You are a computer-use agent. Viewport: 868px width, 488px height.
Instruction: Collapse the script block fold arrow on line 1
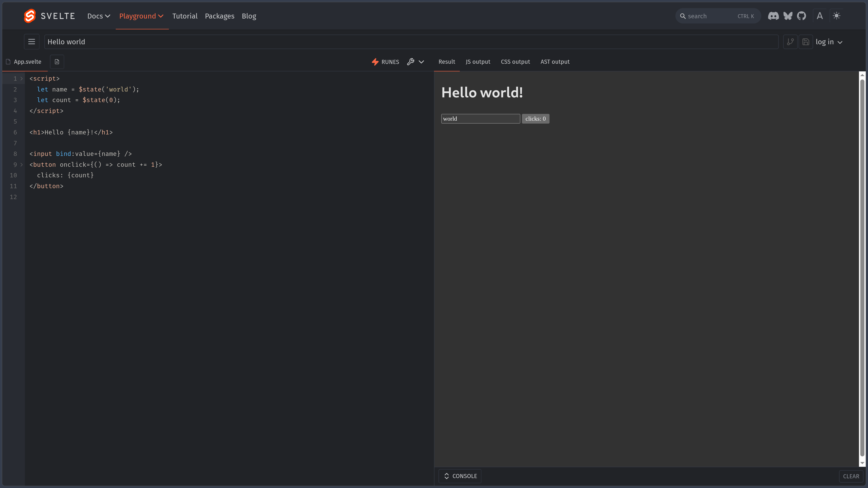(21, 79)
